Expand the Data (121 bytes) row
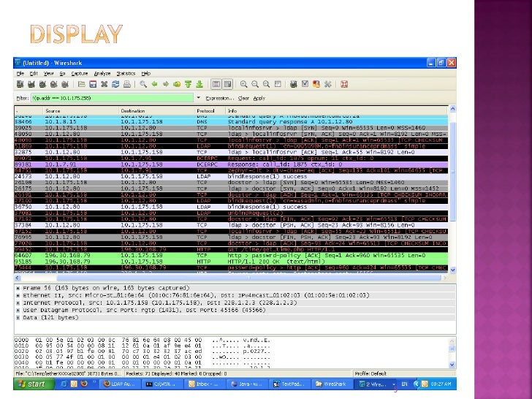The image size is (532, 399). coord(18,318)
